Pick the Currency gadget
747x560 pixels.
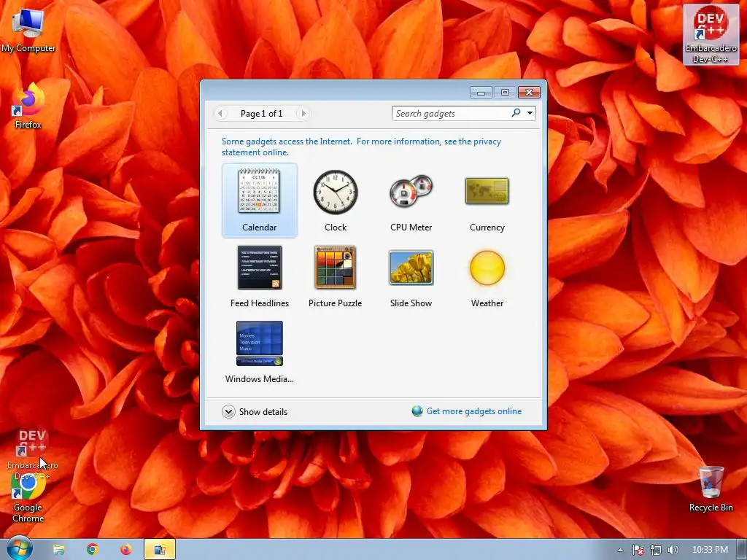tap(487, 200)
